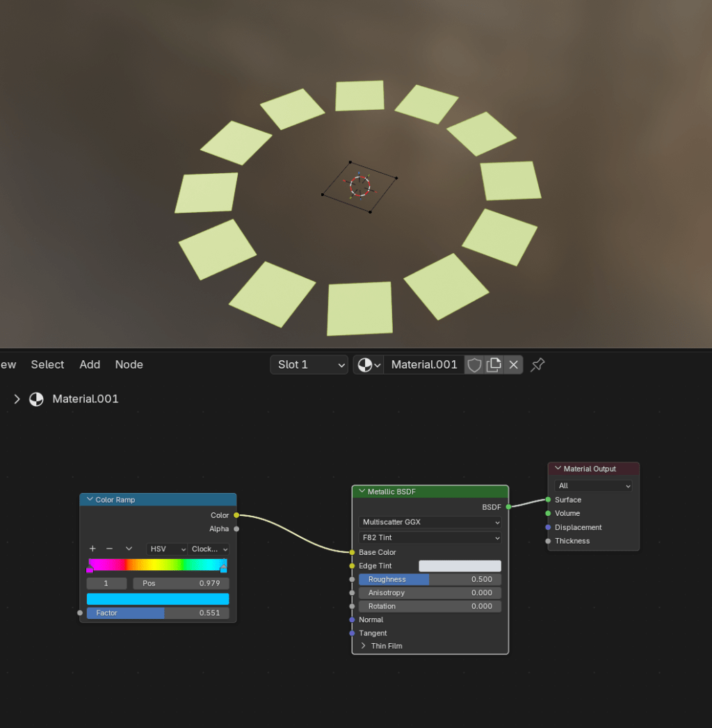Expand the Thin Film section
The height and width of the screenshot is (728, 712).
(363, 646)
